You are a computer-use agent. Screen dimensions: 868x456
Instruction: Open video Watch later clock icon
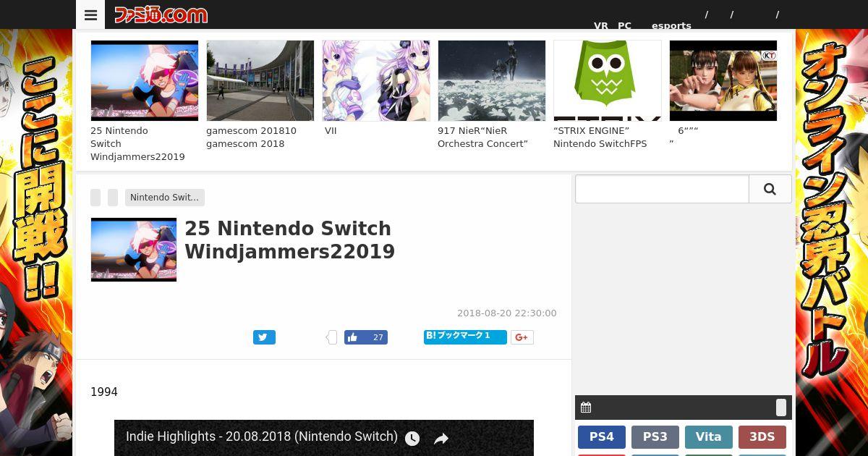412,438
